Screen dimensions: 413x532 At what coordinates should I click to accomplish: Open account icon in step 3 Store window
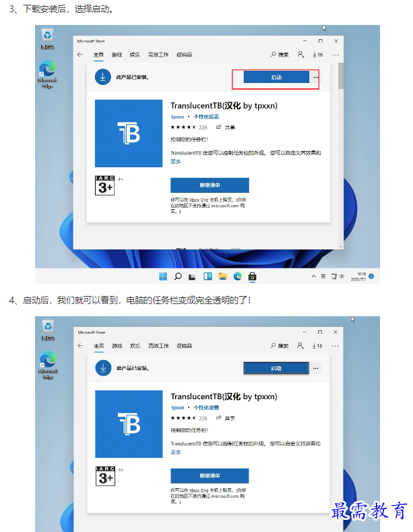[300, 55]
